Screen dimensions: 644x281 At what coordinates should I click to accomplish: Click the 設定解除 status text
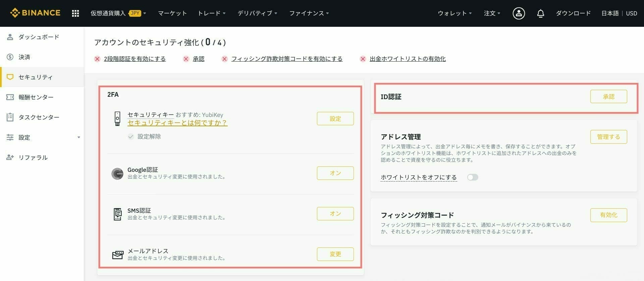coord(149,137)
